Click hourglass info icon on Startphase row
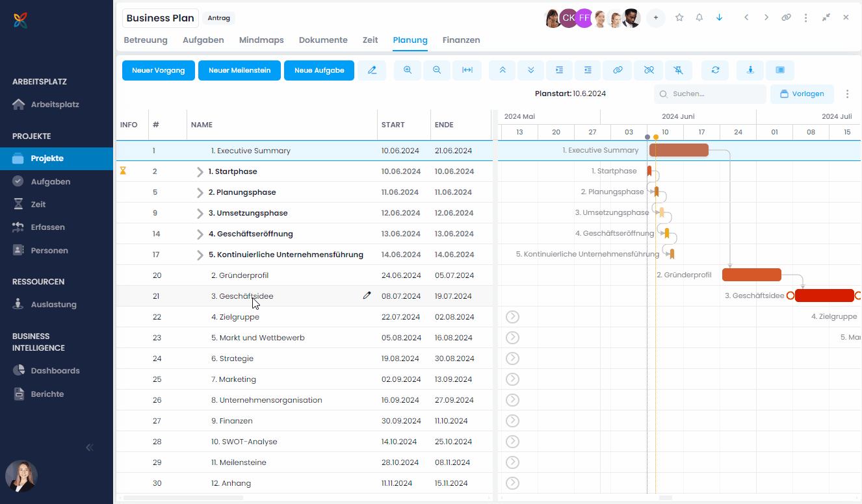Image resolution: width=862 pixels, height=504 pixels. click(x=123, y=171)
